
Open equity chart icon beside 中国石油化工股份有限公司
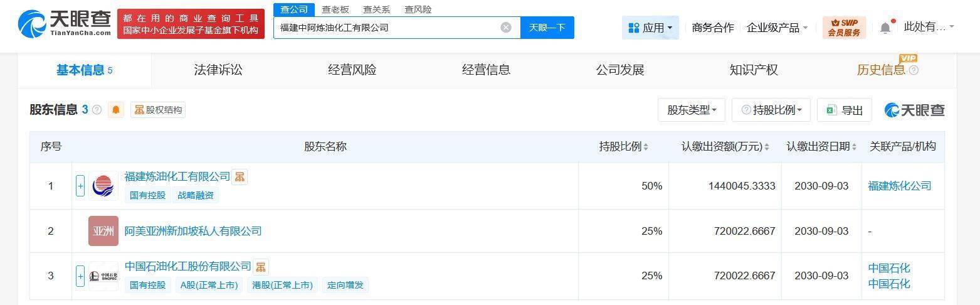(261, 267)
